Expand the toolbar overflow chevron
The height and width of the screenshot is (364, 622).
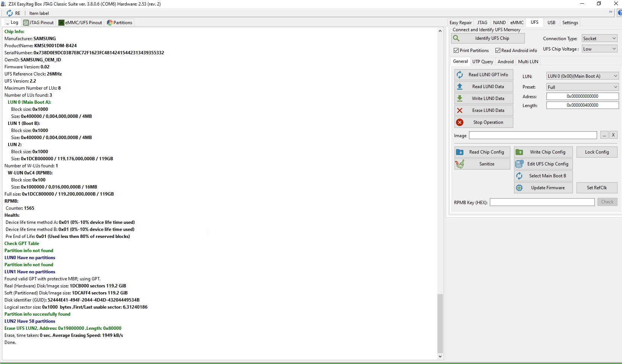[x=611, y=12]
